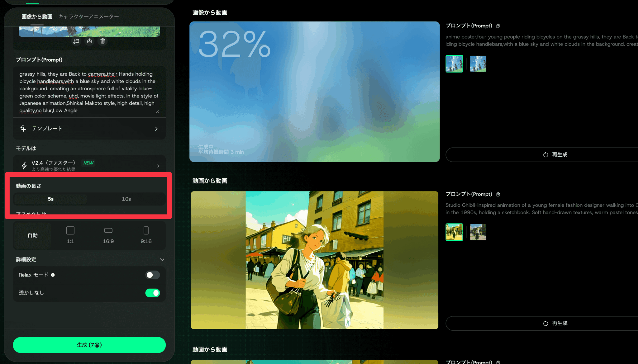
Task: Copy the first video's prompt with the copy icon
Action: click(x=498, y=26)
